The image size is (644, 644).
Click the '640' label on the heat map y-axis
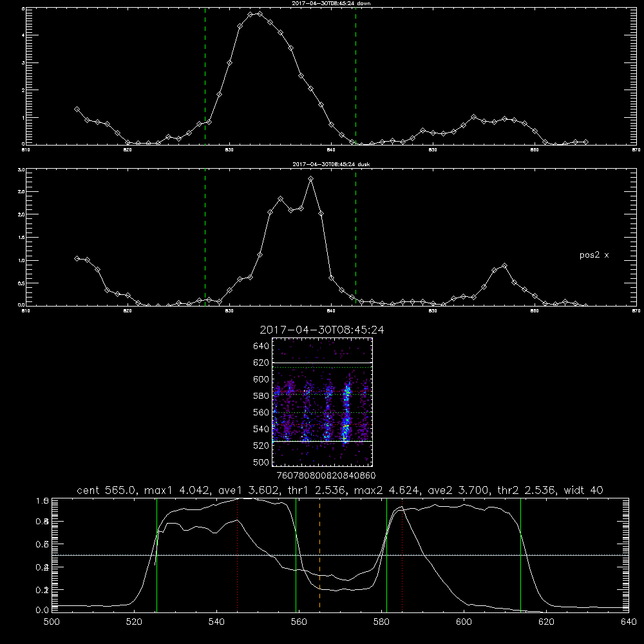pyautogui.click(x=261, y=346)
